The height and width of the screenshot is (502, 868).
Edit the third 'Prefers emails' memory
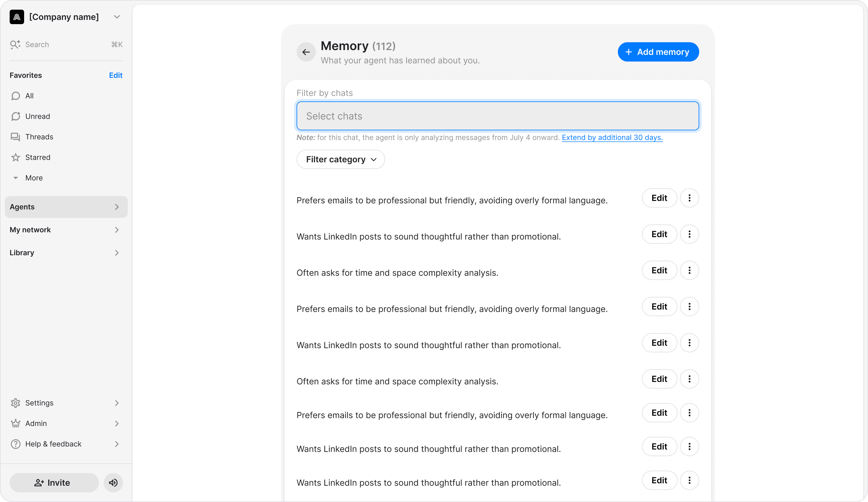click(659, 413)
